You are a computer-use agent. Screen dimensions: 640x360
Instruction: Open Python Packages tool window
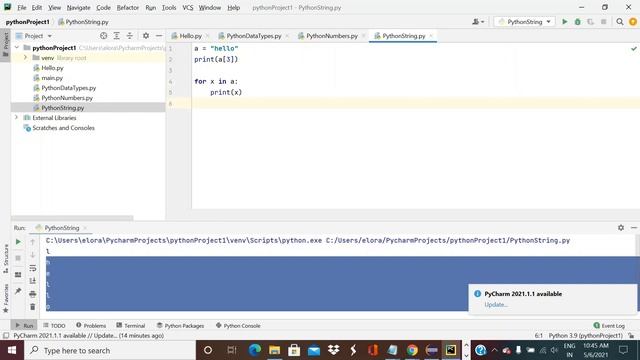tap(180, 325)
